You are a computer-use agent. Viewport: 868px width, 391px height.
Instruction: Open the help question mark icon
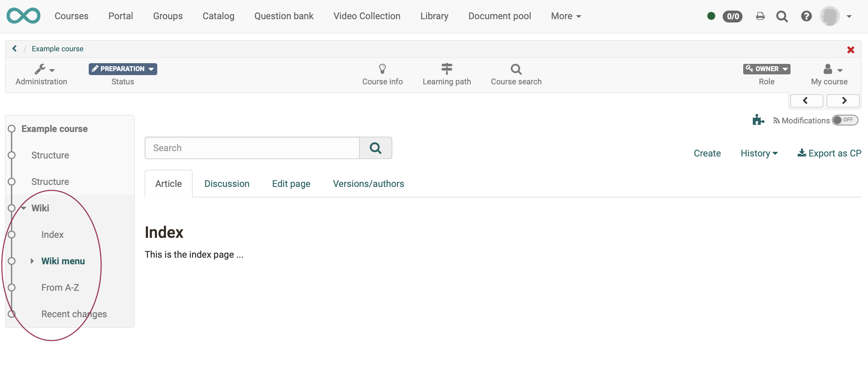pyautogui.click(x=806, y=16)
